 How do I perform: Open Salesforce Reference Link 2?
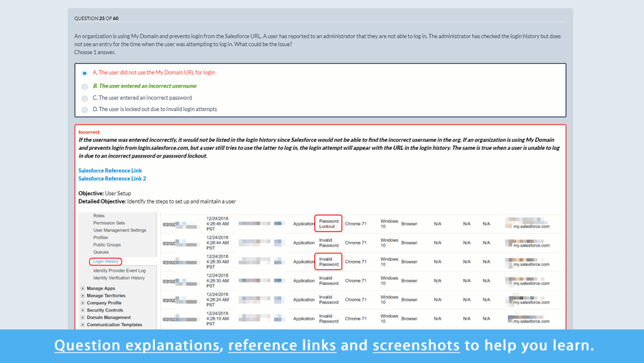(112, 179)
